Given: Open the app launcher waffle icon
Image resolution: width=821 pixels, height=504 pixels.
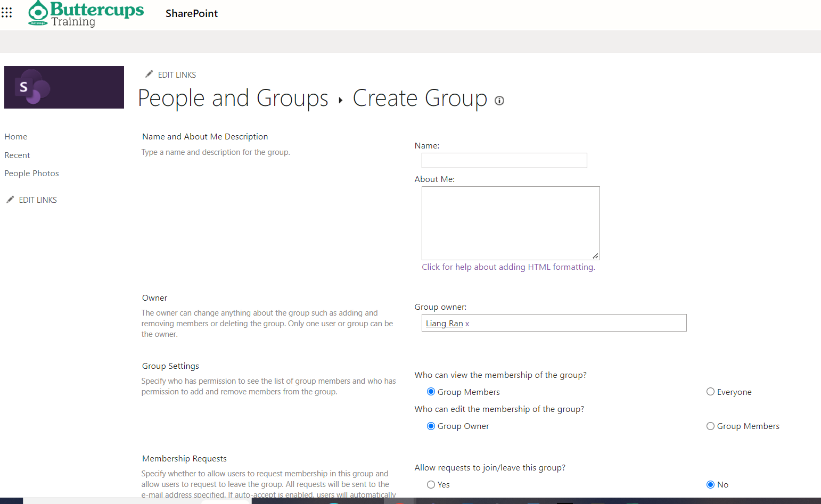Looking at the screenshot, I should click(7, 12).
